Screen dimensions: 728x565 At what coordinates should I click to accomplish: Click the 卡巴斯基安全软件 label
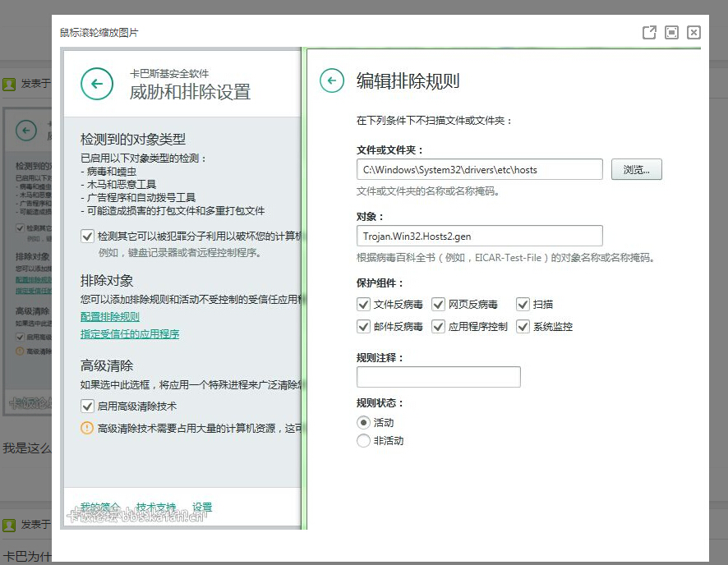169,73
